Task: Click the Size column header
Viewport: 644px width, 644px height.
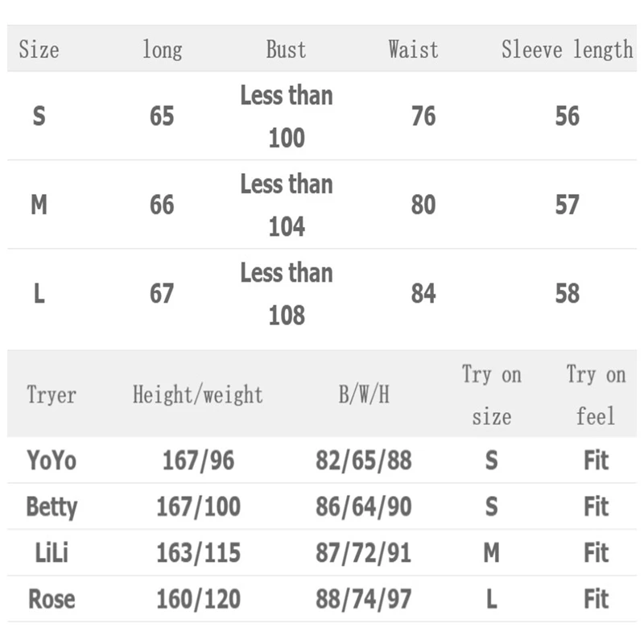Action: [x=39, y=50]
